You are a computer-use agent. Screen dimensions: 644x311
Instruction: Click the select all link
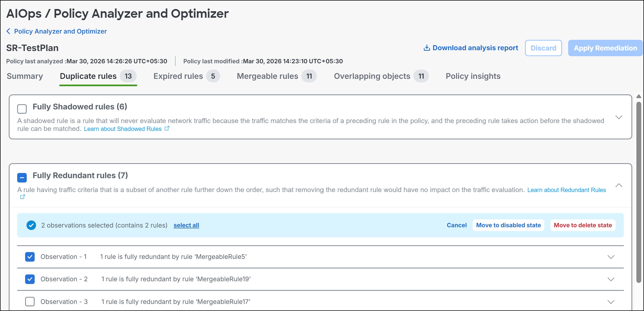[186, 225]
